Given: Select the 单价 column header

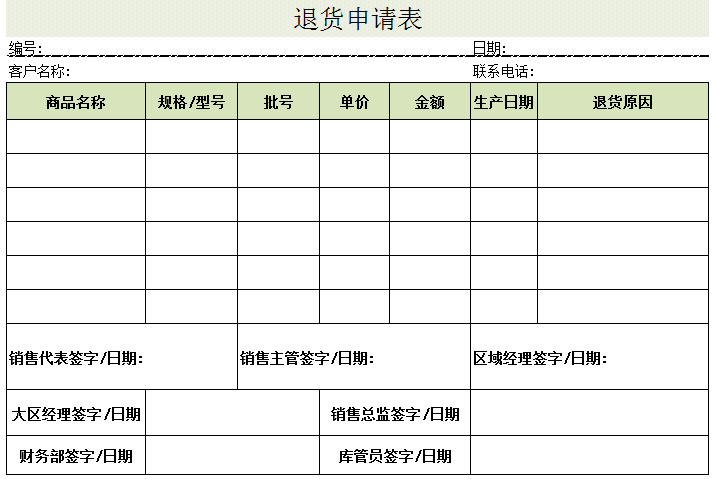Looking at the screenshot, I should (354, 101).
